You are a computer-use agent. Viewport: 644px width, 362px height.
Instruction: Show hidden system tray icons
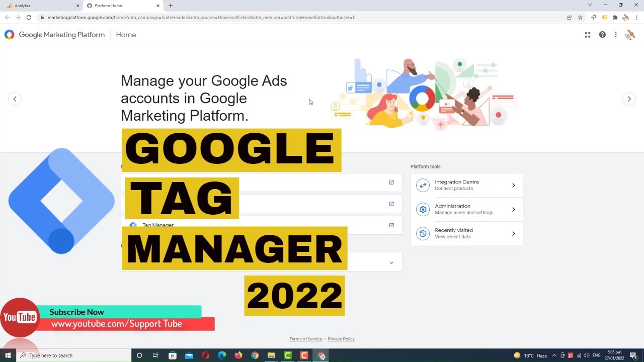554,355
